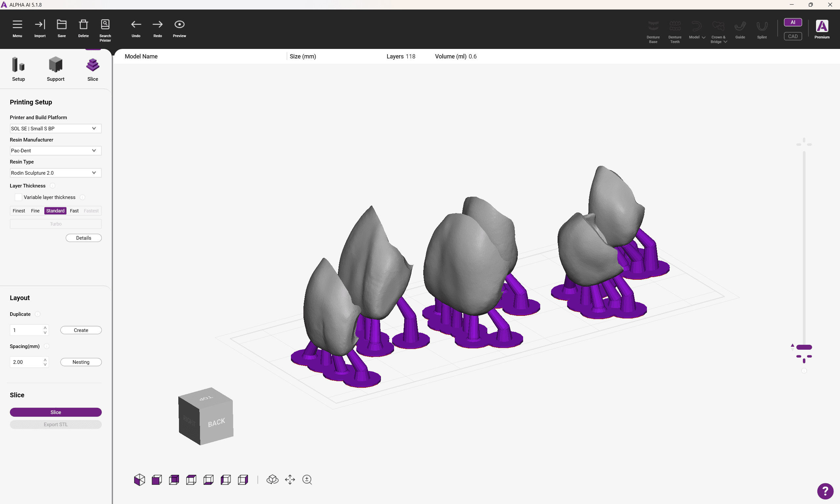Click the purple Slice button
This screenshot has width=840, height=504.
pyautogui.click(x=56, y=412)
